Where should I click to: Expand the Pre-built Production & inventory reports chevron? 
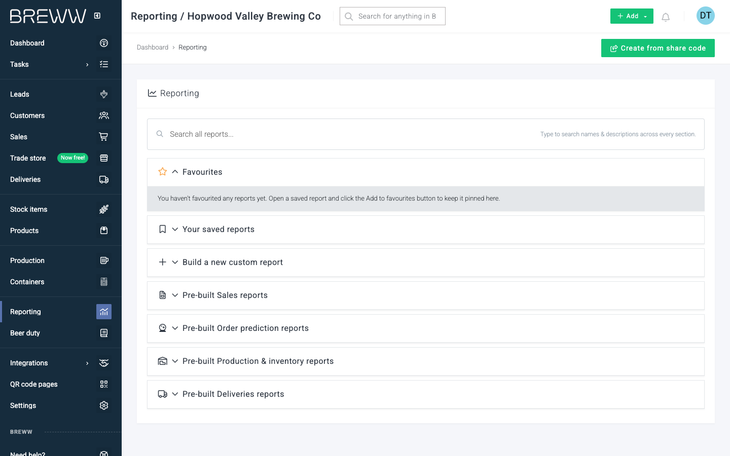tap(175, 361)
